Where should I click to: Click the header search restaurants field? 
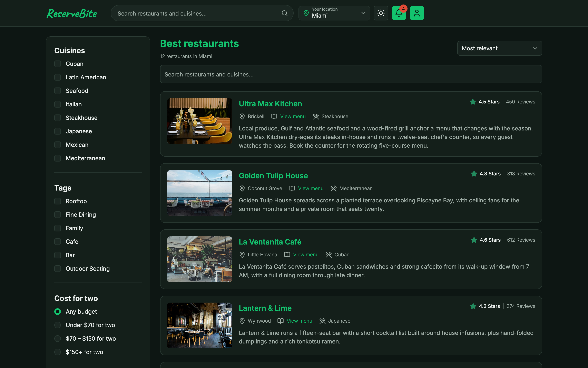202,13
